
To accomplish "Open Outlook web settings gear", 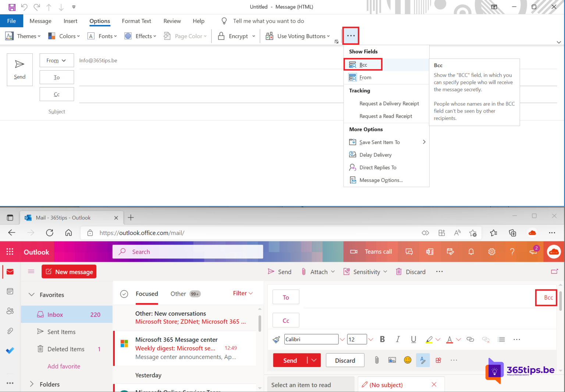I will coord(492,252).
